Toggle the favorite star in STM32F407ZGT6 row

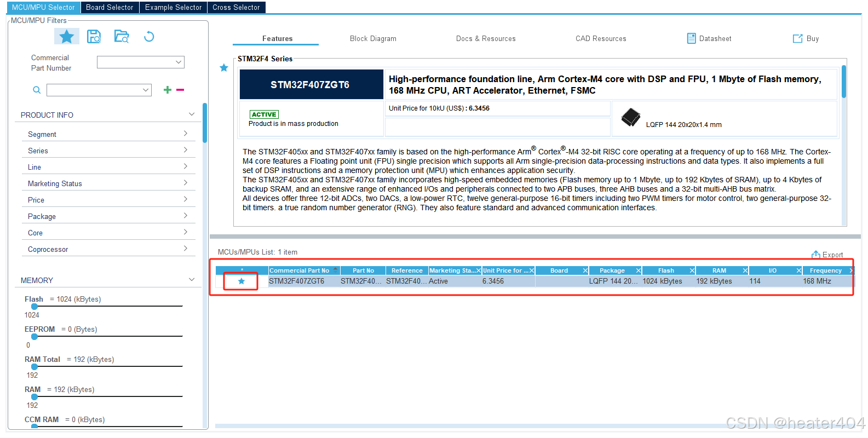point(242,281)
